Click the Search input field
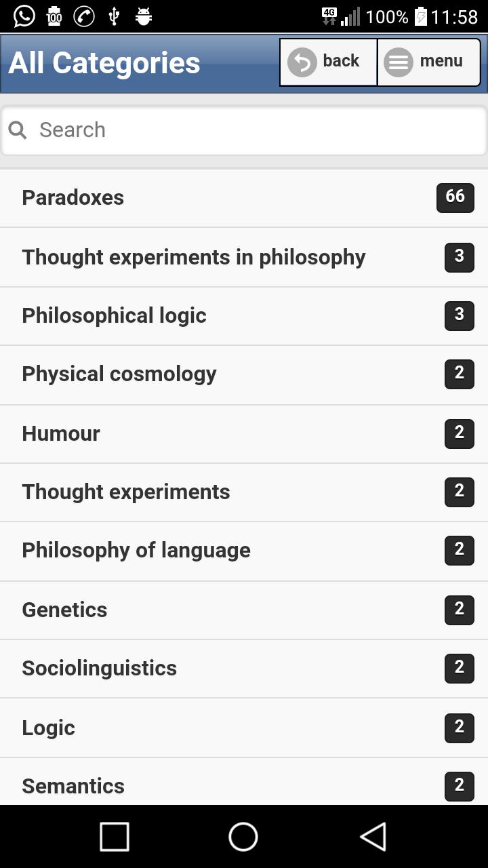Image resolution: width=488 pixels, height=868 pixels. [244, 130]
